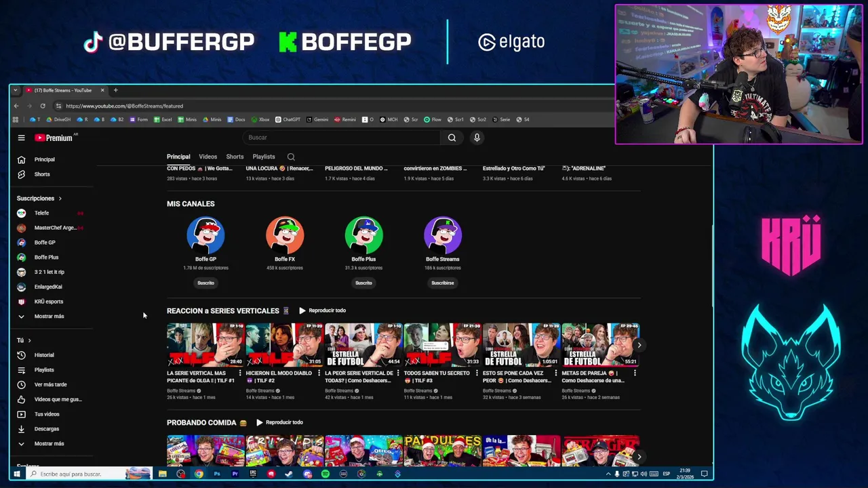Click the YouTube Premium logo
This screenshot has height=488, width=868.
pyautogui.click(x=54, y=138)
